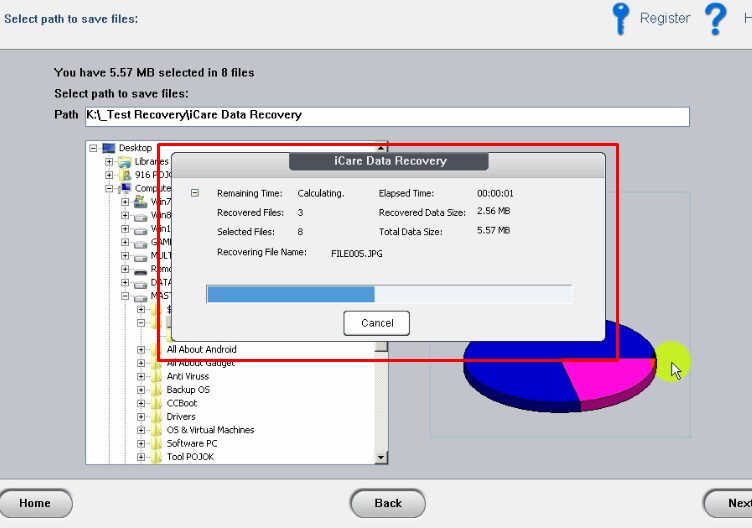This screenshot has width=752, height=528.
Task: Expand the Tool POJOK folder
Action: click(141, 457)
